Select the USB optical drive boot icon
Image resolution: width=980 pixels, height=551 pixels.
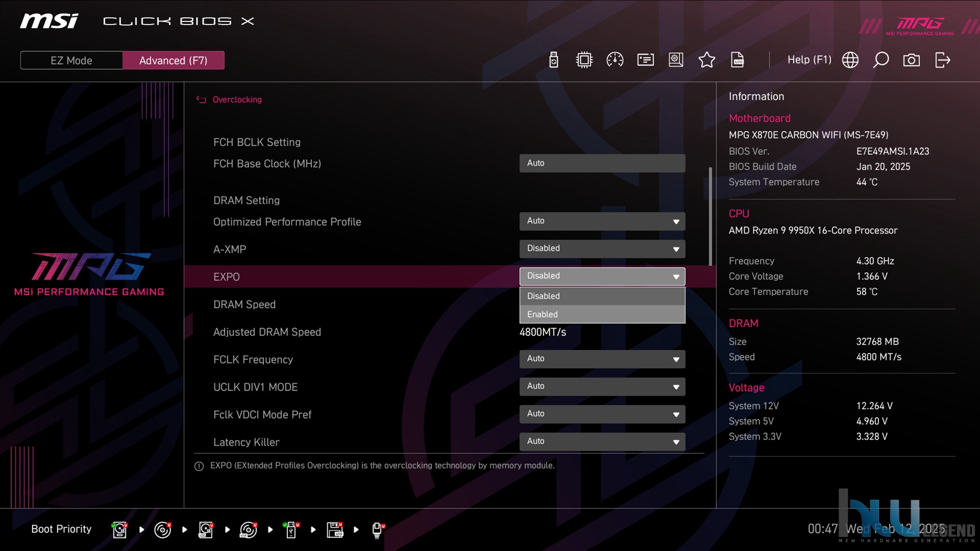coord(248,529)
